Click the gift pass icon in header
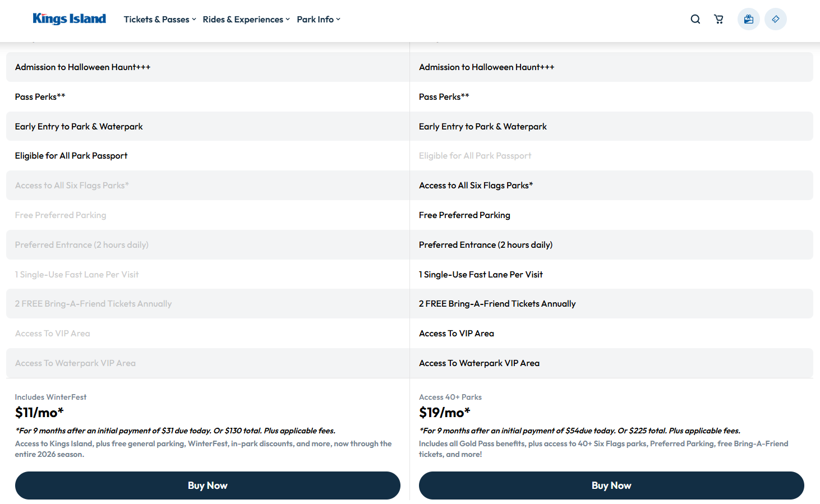This screenshot has width=820, height=504. (x=748, y=19)
